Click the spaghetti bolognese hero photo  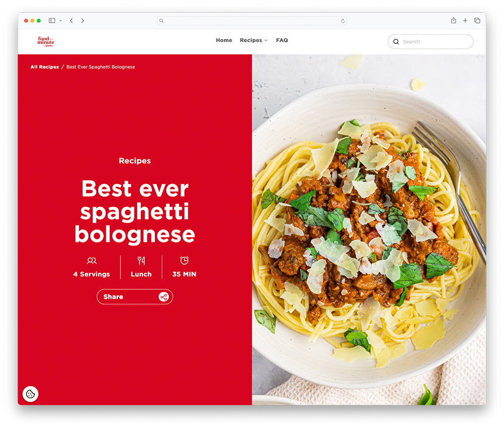tap(369, 229)
